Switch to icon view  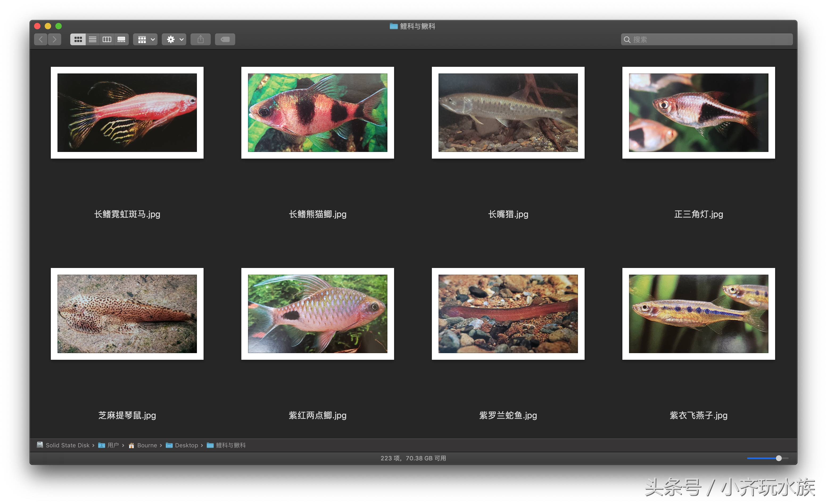(x=78, y=40)
